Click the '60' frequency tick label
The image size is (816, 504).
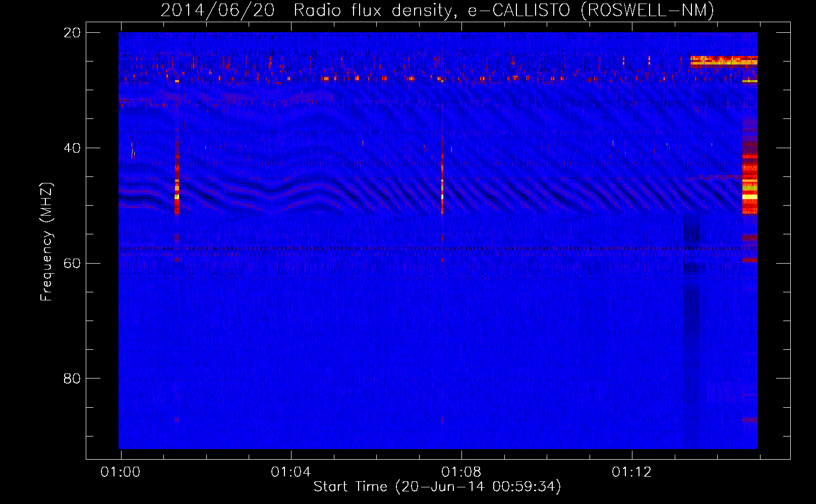coord(72,264)
